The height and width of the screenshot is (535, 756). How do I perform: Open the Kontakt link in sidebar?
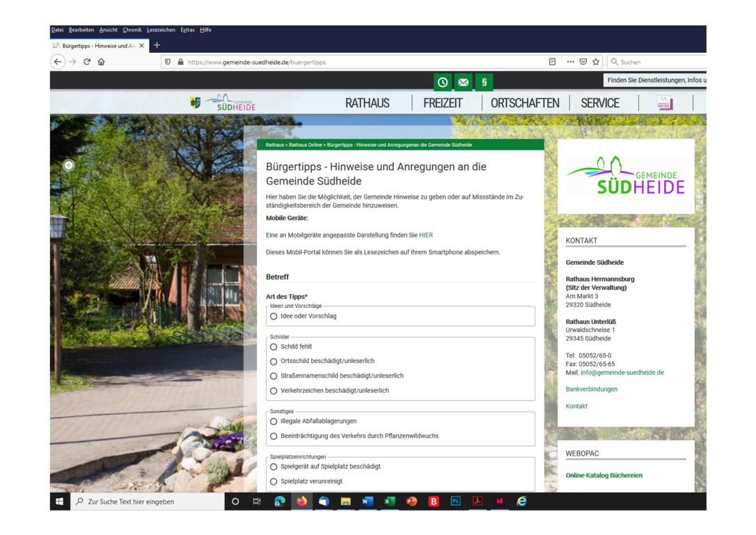coord(576,406)
